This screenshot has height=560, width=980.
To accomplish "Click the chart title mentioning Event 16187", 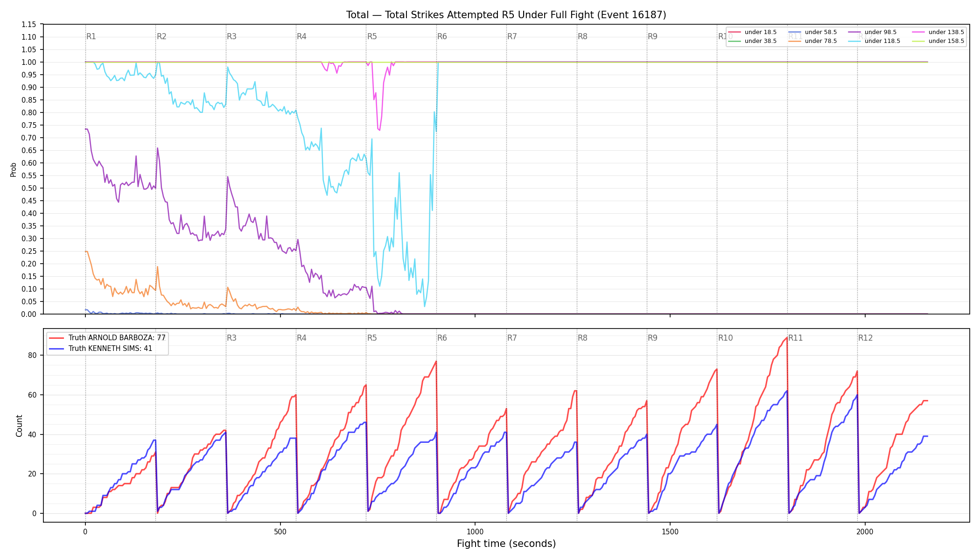I will [x=506, y=15].
